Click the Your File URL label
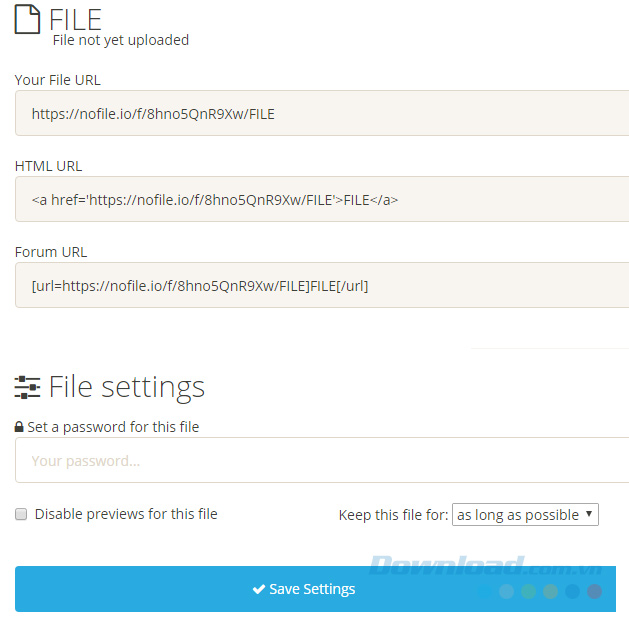Screen dimensions: 629x622 (x=57, y=80)
